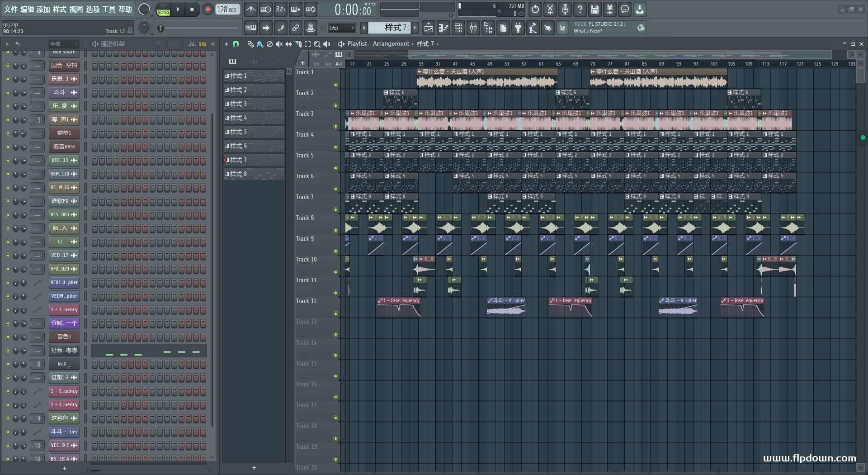The height and width of the screenshot is (475, 868).
Task: Mute the 铺垫1 channel green light
Action: pyautogui.click(x=8, y=133)
